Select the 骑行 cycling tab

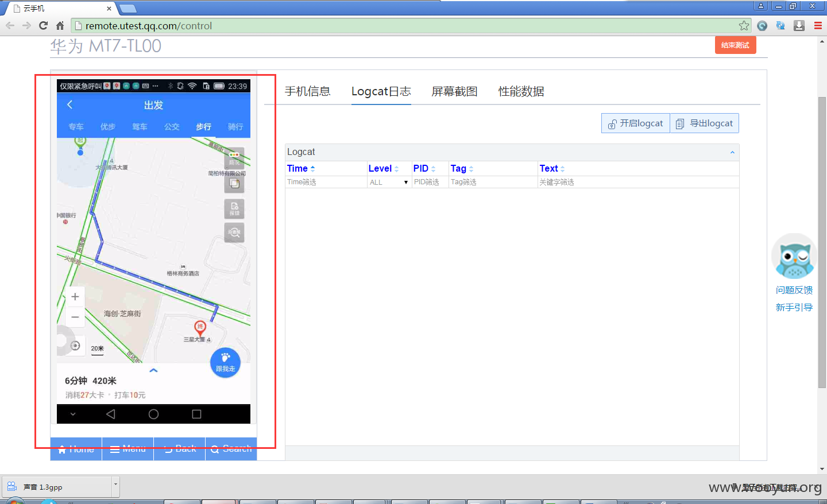coord(235,127)
